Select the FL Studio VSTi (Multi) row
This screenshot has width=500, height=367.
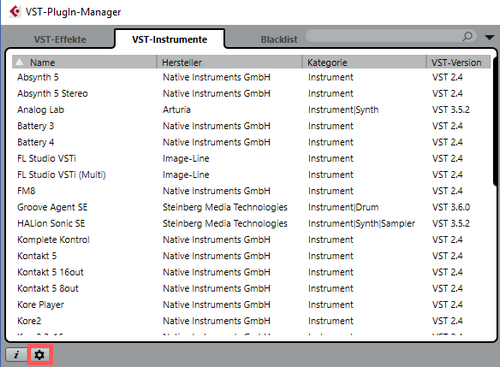[251, 175]
